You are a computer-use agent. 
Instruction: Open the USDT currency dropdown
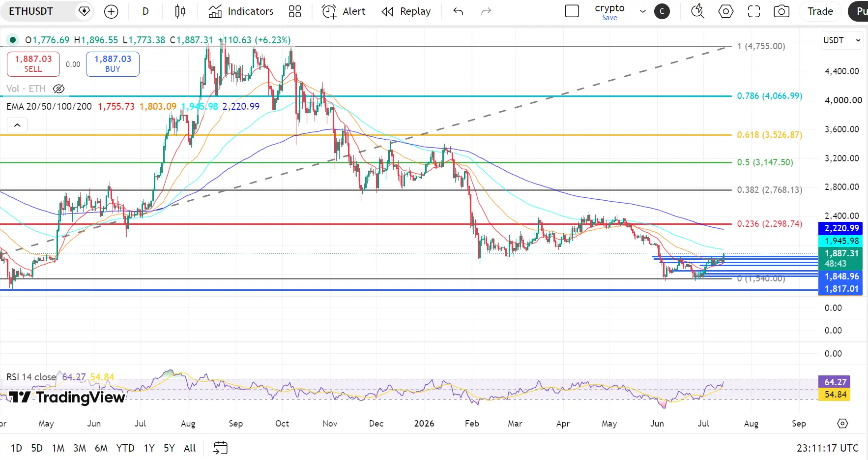click(x=842, y=40)
